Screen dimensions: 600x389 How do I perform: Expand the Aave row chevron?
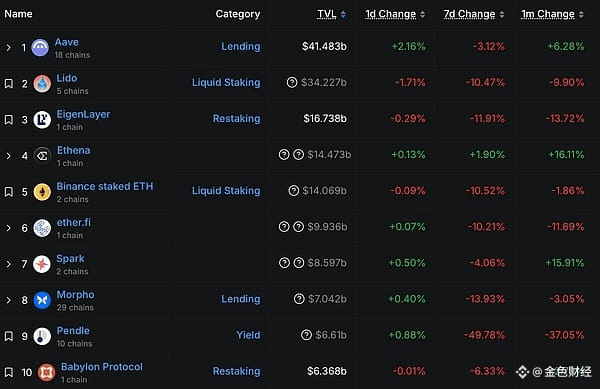click(8, 47)
